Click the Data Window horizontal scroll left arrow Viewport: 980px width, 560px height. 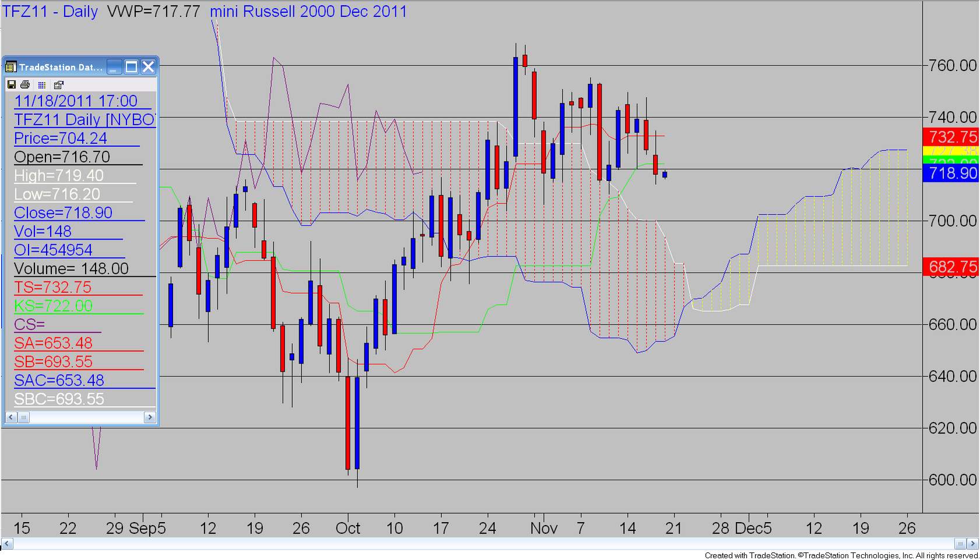click(x=10, y=417)
